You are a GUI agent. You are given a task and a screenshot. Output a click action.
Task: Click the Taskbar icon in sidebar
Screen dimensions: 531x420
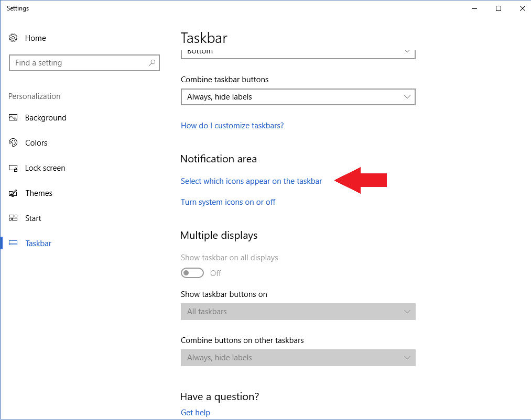pyautogui.click(x=14, y=244)
